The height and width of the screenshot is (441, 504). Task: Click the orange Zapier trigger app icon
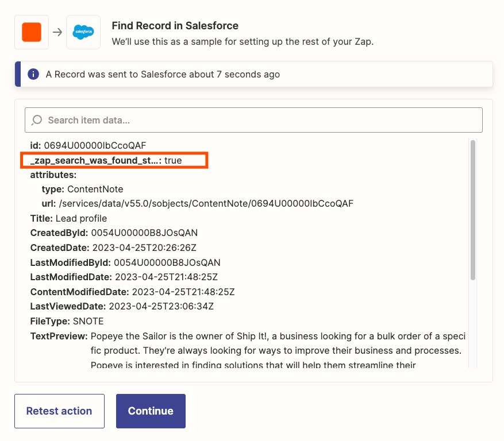coord(32,32)
